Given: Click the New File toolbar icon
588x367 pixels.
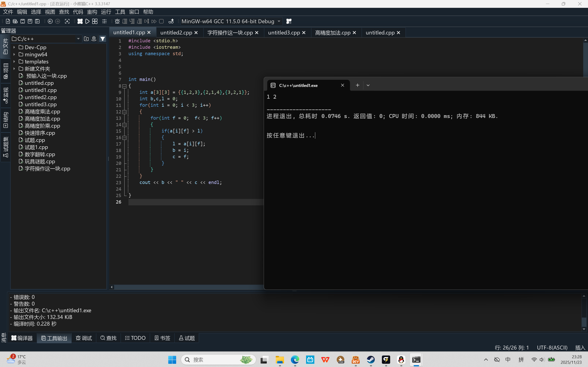Looking at the screenshot, I should pyautogui.click(x=8, y=21).
